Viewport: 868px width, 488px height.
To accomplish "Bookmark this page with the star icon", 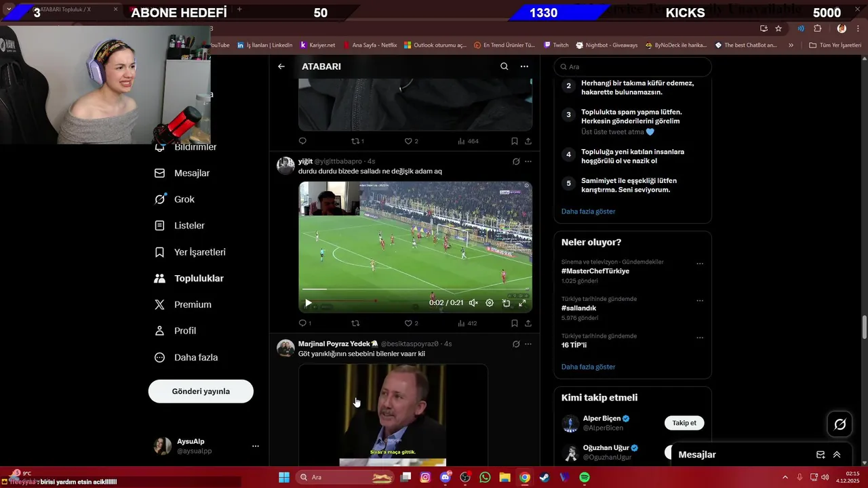I will coord(778,28).
